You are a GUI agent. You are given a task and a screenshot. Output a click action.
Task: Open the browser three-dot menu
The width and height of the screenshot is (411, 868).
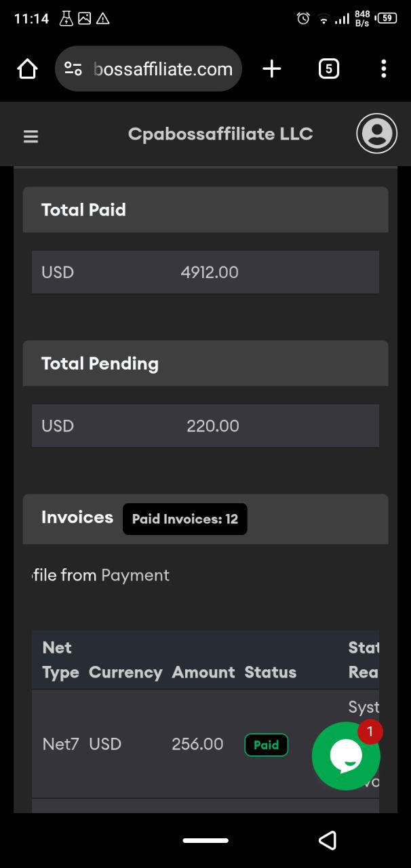383,68
